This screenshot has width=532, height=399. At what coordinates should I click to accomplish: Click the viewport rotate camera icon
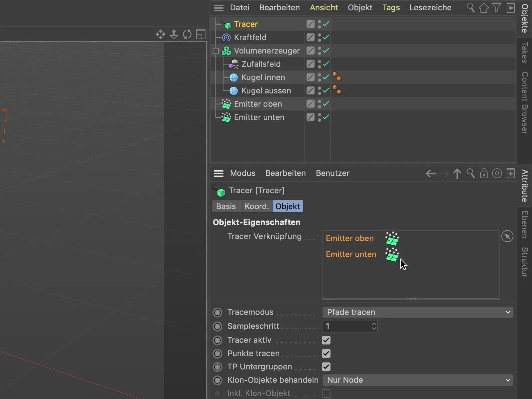pyautogui.click(x=187, y=34)
